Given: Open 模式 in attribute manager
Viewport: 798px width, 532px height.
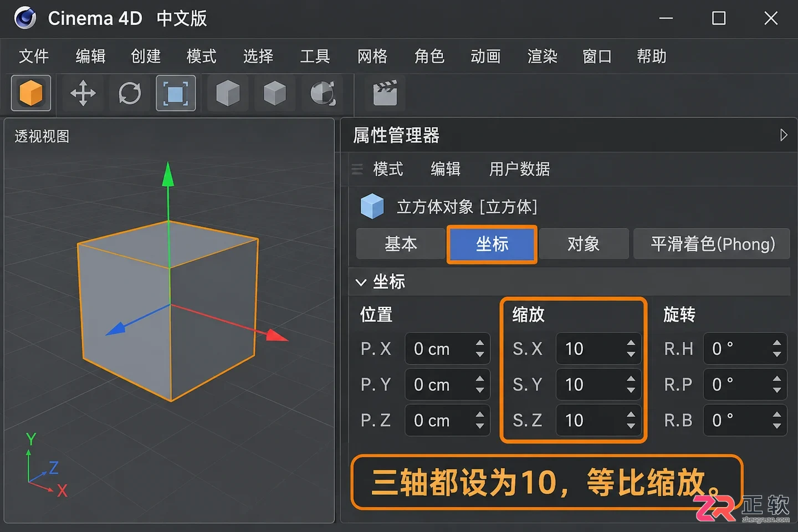Looking at the screenshot, I should point(388,169).
